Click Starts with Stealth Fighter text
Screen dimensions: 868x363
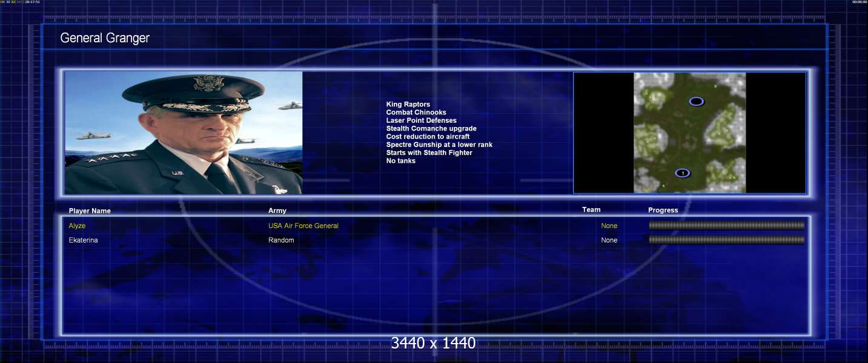pyautogui.click(x=429, y=152)
